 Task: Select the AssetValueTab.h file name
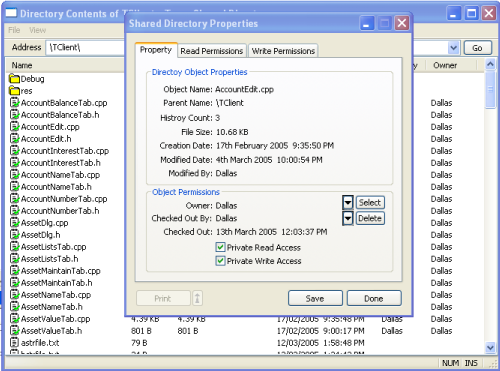tap(52, 331)
